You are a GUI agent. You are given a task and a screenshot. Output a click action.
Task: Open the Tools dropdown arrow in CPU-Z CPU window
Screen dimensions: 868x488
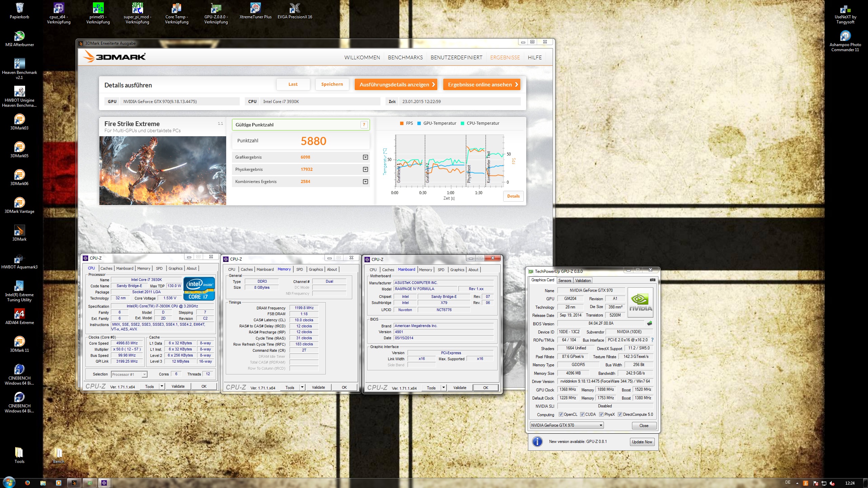point(162,386)
